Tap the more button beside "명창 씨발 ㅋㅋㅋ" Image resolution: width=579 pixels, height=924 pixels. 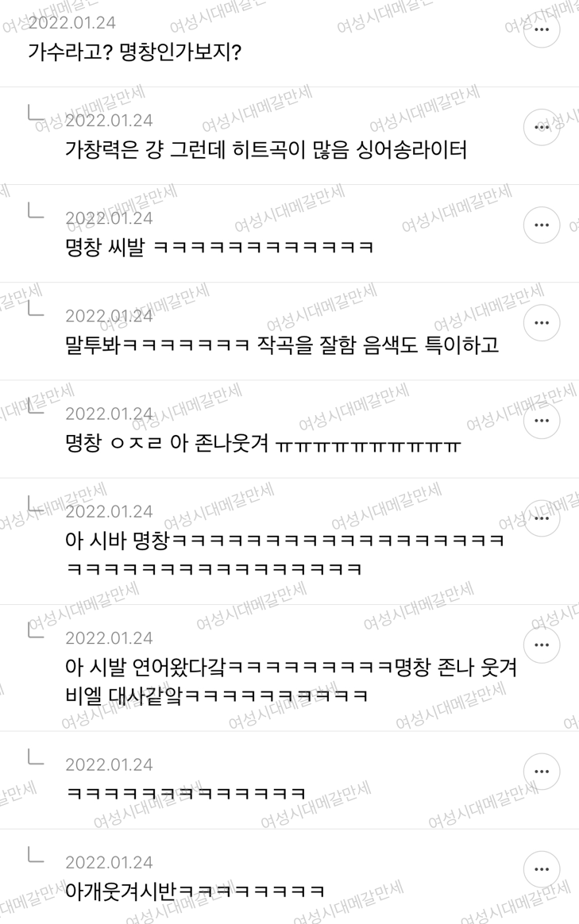tap(541, 225)
